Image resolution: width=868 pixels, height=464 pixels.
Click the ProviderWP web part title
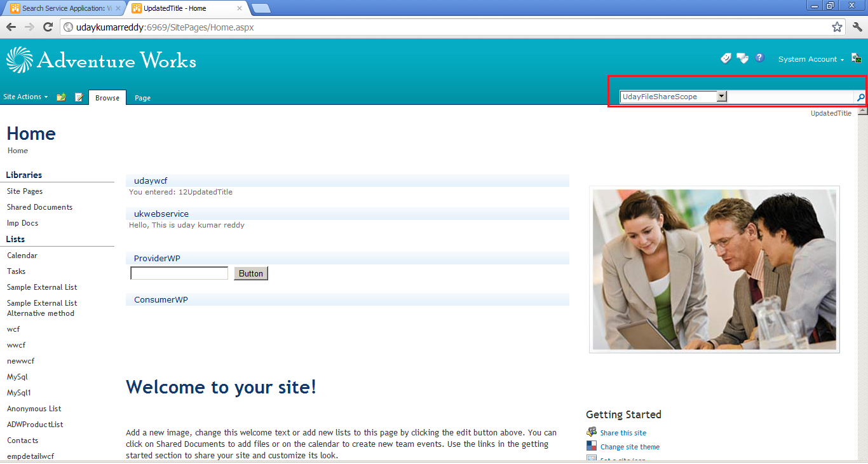coord(157,259)
